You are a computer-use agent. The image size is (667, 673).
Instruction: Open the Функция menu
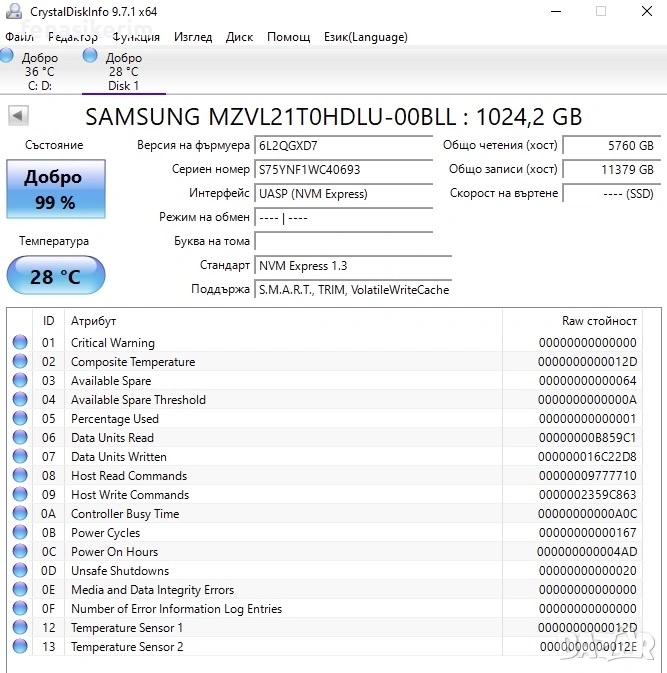[136, 37]
